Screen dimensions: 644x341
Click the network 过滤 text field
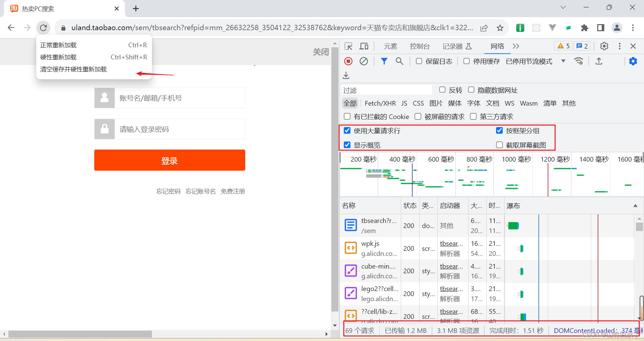[387, 90]
